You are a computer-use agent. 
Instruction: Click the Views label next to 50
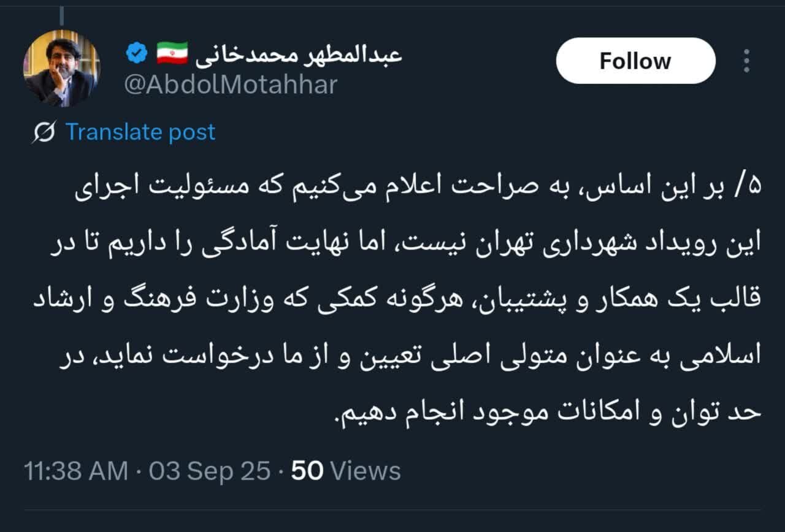[367, 471]
